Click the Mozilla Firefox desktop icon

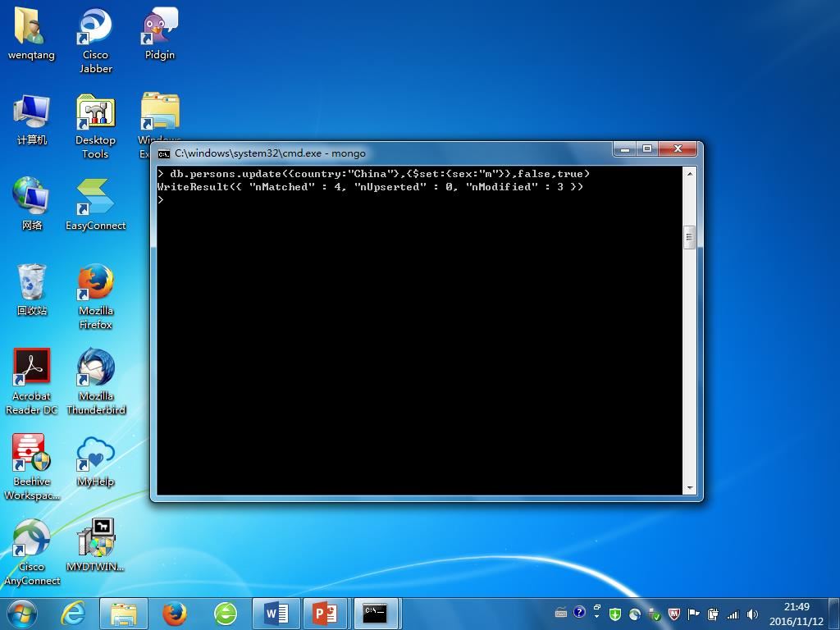pyautogui.click(x=95, y=296)
